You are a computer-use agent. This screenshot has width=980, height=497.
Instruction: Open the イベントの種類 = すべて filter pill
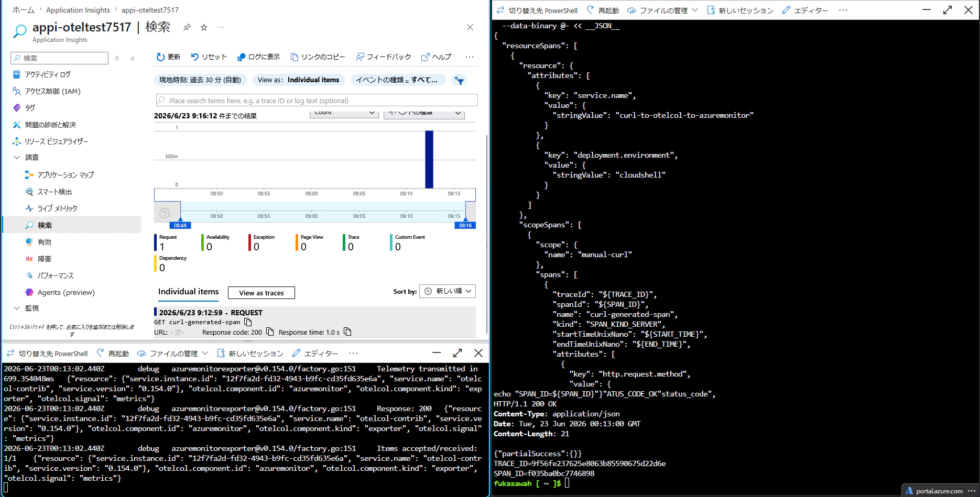(x=398, y=80)
